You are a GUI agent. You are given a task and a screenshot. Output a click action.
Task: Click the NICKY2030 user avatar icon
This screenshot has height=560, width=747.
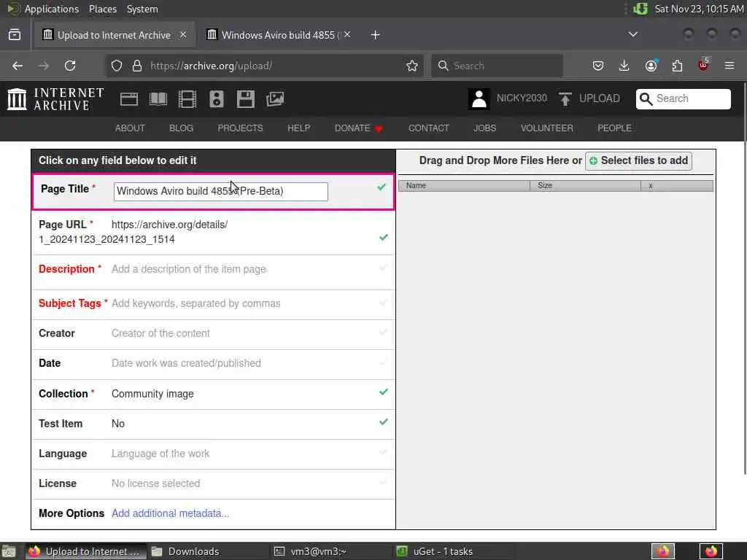click(479, 99)
